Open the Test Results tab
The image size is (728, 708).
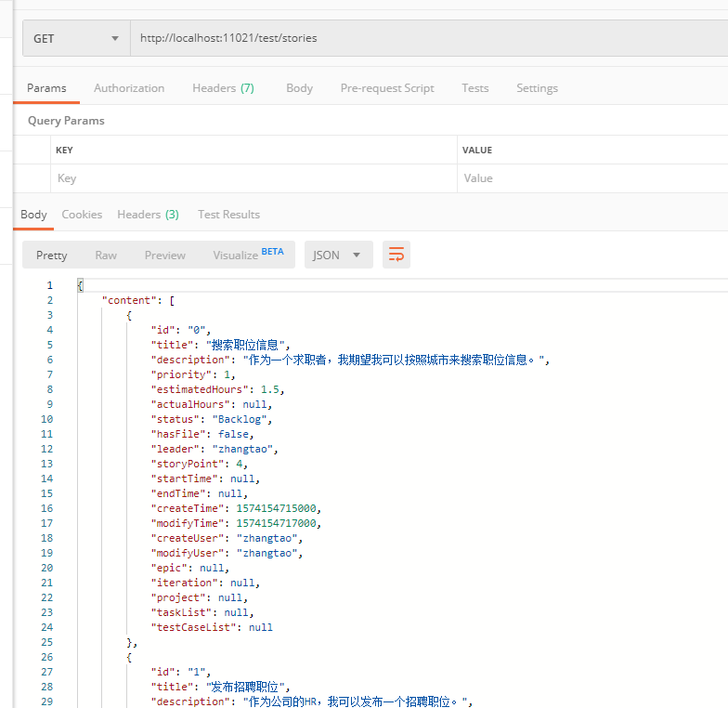click(228, 215)
